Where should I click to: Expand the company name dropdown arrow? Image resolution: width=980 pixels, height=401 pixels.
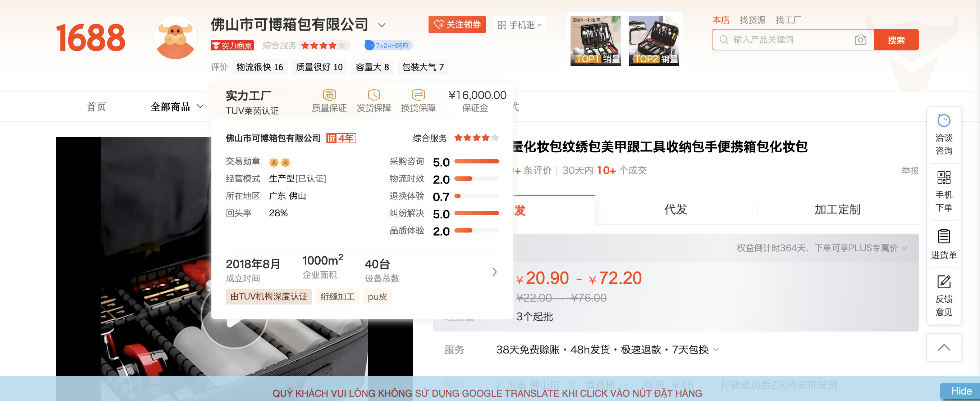click(x=381, y=25)
